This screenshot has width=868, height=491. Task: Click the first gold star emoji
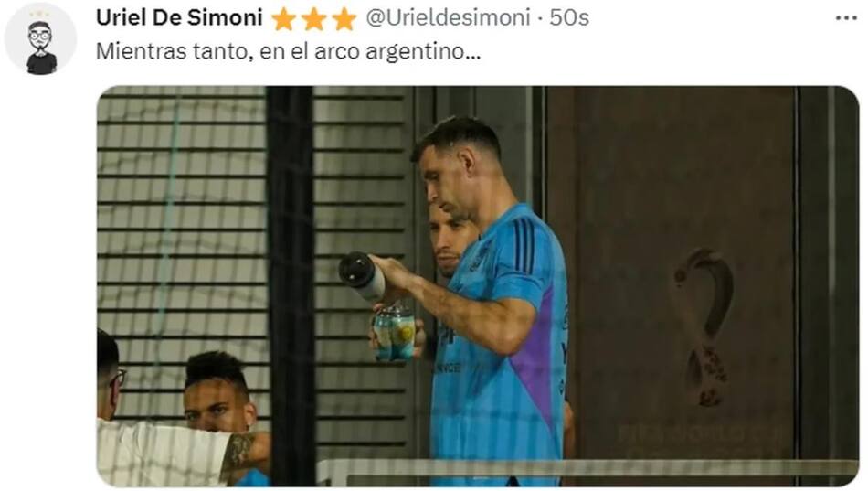(283, 19)
